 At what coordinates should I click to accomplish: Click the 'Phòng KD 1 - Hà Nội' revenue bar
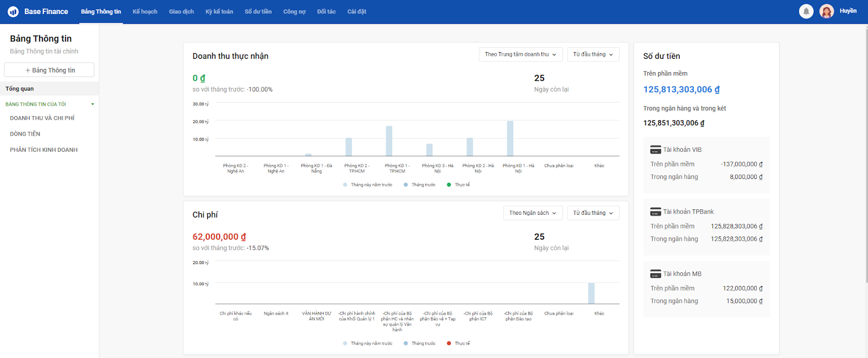510,138
